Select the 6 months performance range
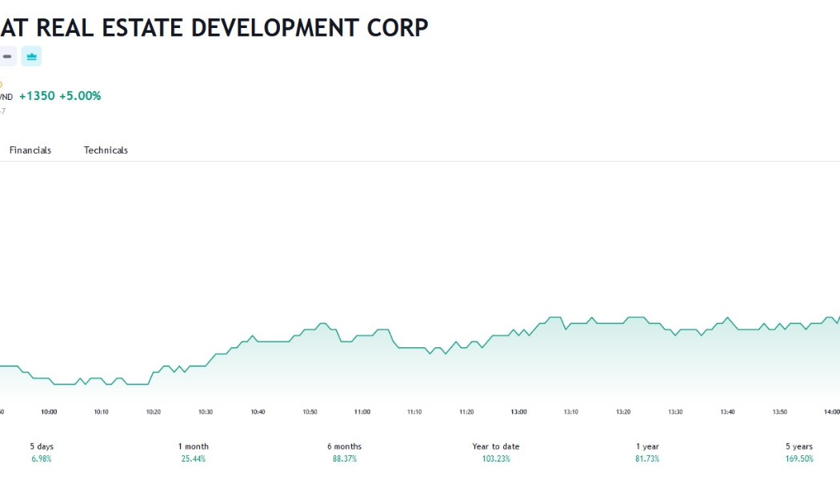Image resolution: width=840 pixels, height=504 pixels. [345, 452]
